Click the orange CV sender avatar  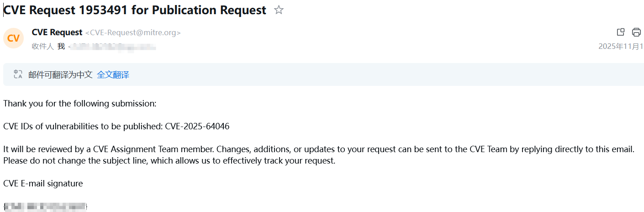click(13, 38)
